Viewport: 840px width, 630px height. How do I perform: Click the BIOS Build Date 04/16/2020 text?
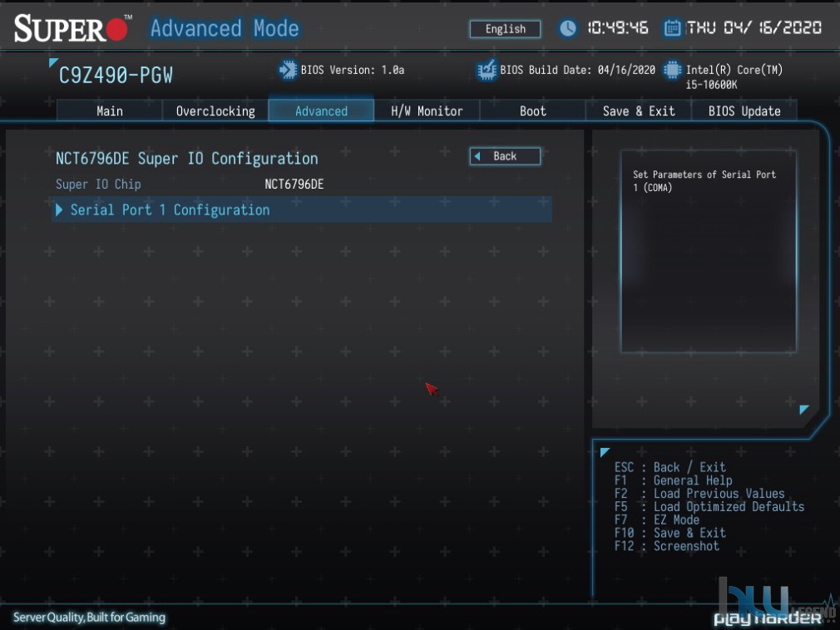pyautogui.click(x=577, y=70)
